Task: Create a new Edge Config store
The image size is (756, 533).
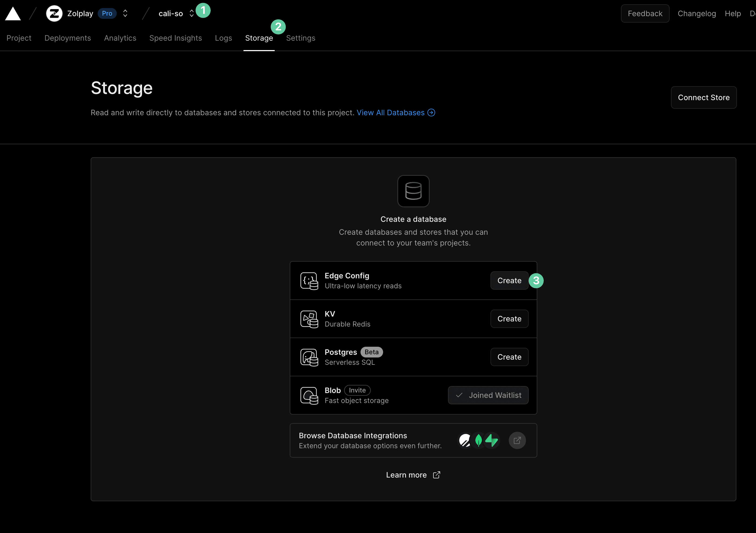Action: pyautogui.click(x=509, y=280)
